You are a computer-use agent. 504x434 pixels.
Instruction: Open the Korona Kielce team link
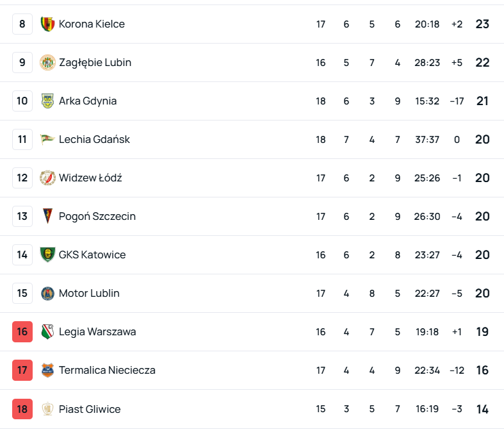tap(92, 24)
